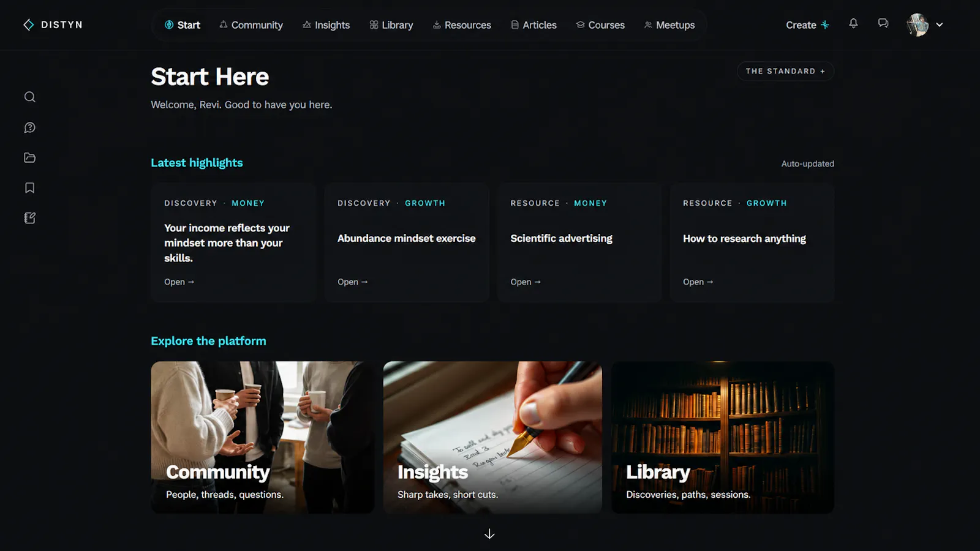Click the 'Scientific advertising' card title
The image size is (980, 551).
pos(561,238)
